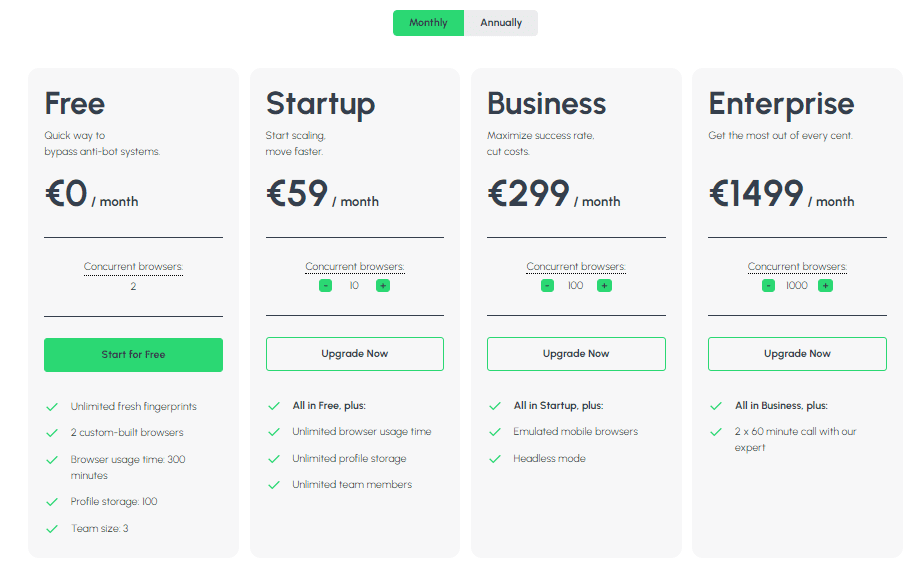Screen dimensions: 920x584
Task: Reduce Enterprise concurrent browsers count
Action: 768,286
